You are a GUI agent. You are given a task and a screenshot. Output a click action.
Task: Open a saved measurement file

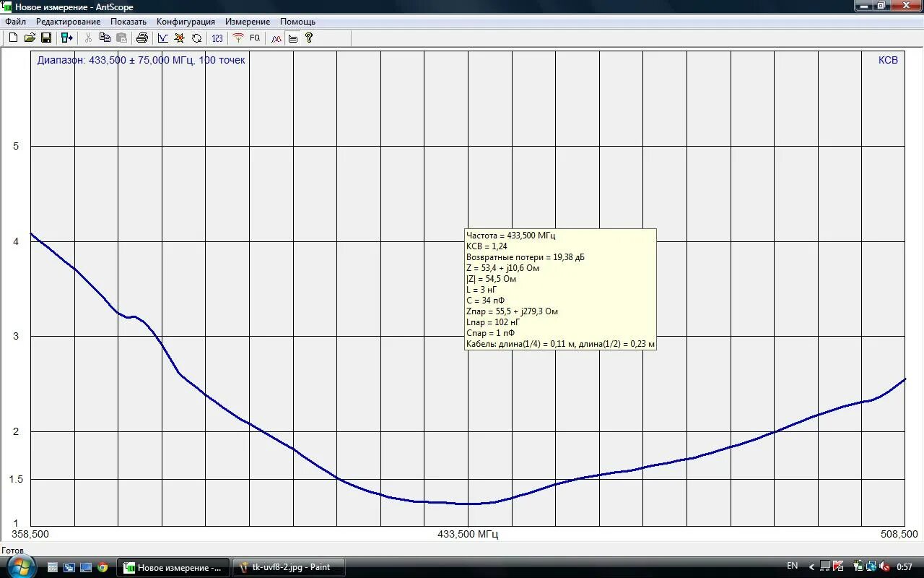click(30, 38)
